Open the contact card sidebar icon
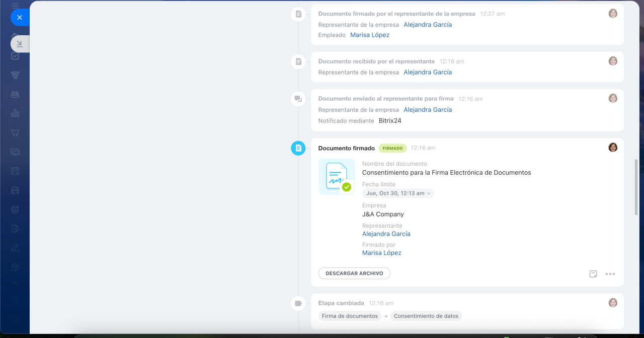644x338 pixels. click(x=15, y=152)
